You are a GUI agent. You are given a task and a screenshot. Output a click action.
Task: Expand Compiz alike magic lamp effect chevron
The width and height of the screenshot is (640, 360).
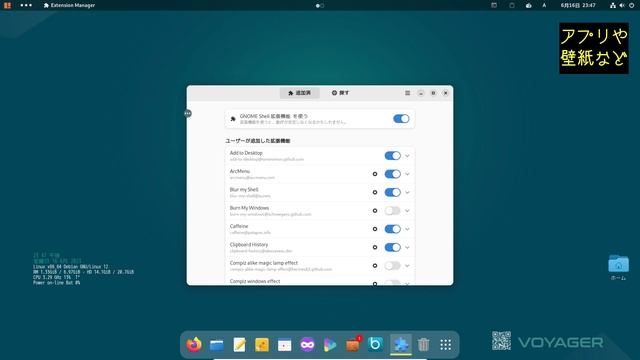407,266
